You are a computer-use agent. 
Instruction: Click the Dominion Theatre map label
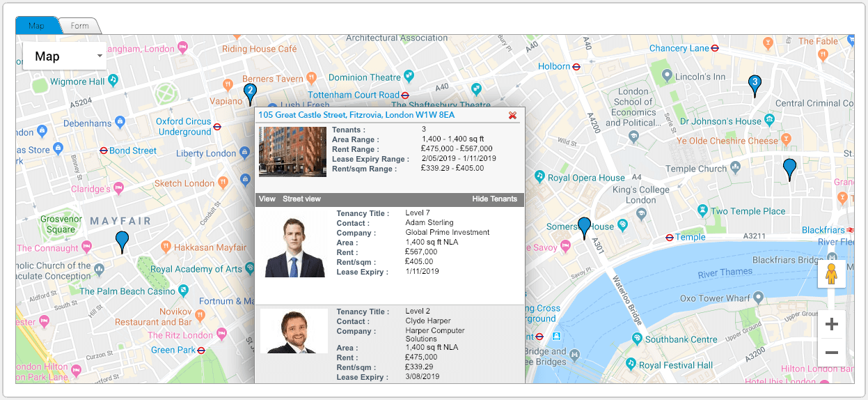point(364,77)
